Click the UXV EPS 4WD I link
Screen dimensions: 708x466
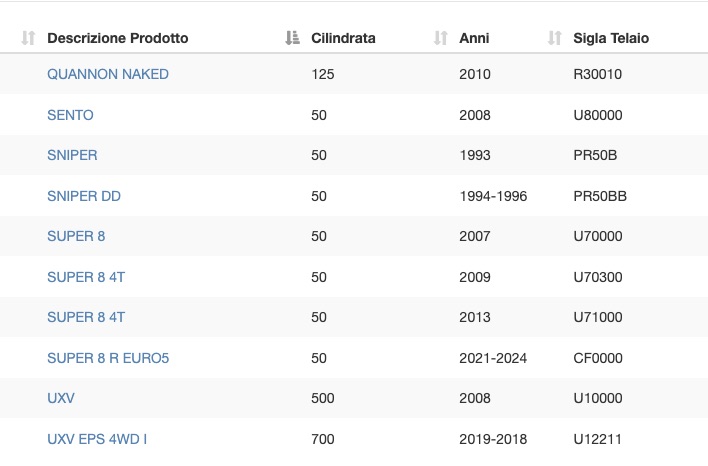tap(97, 439)
